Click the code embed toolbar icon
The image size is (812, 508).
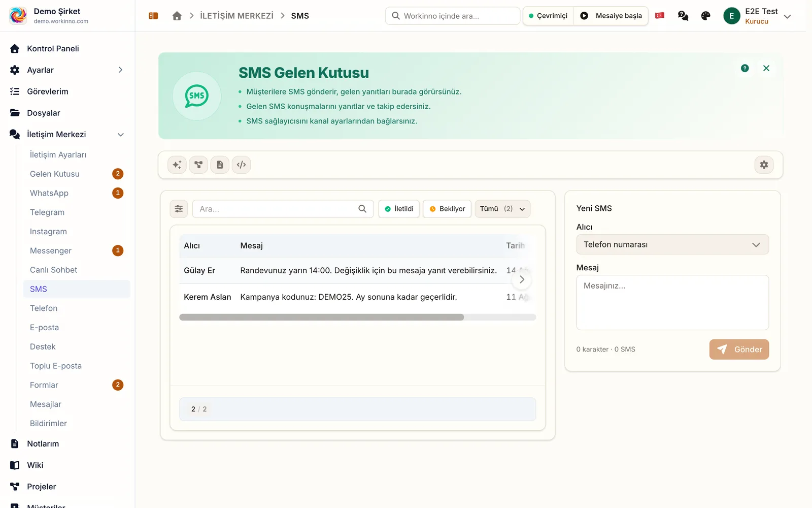click(x=242, y=165)
